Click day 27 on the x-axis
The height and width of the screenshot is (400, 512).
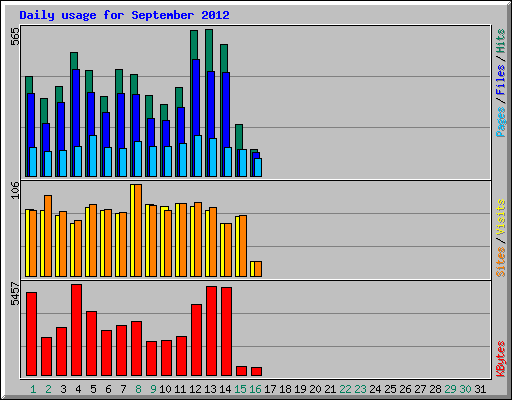(420, 389)
